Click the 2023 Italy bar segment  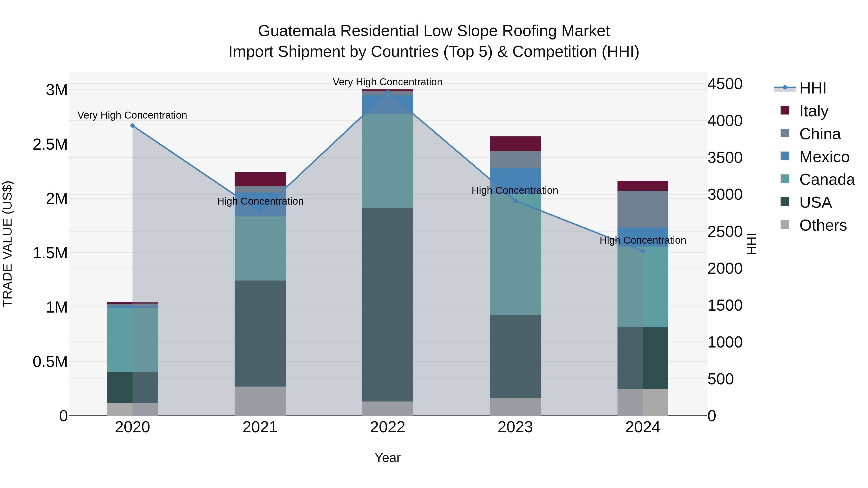[x=515, y=144]
